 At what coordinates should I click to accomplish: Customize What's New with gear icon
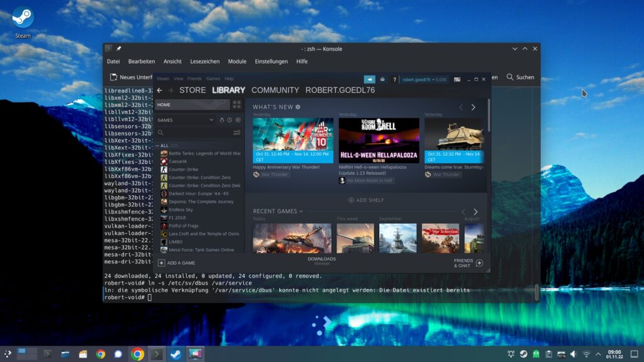click(x=297, y=107)
